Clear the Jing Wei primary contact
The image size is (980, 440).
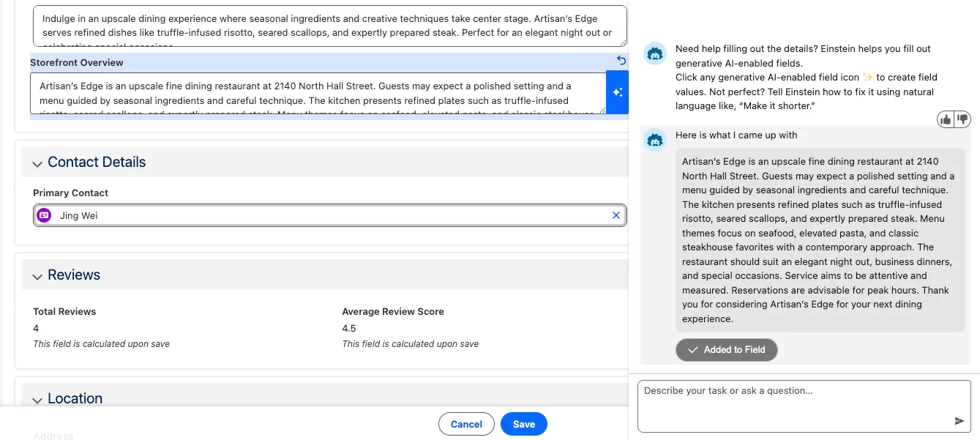(x=616, y=215)
